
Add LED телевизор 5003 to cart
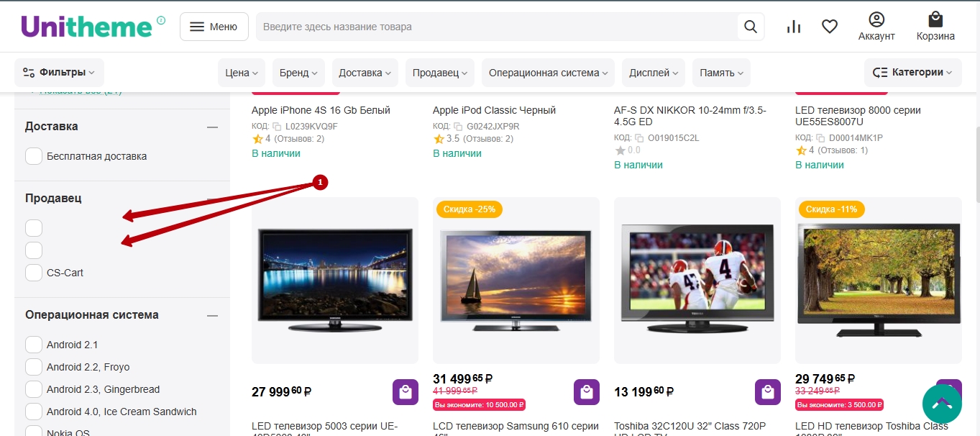[406, 392]
